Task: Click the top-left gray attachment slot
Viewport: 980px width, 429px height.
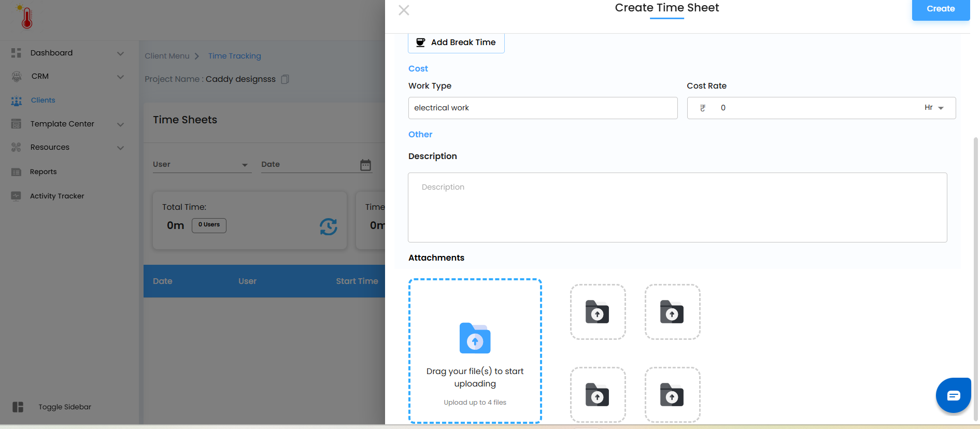Action: 598,312
